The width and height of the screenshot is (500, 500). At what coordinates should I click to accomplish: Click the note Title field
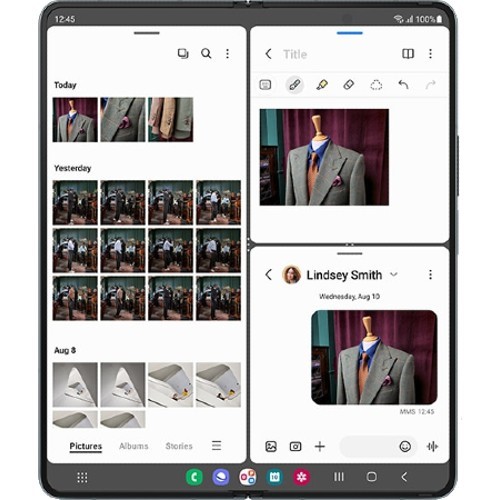point(295,54)
